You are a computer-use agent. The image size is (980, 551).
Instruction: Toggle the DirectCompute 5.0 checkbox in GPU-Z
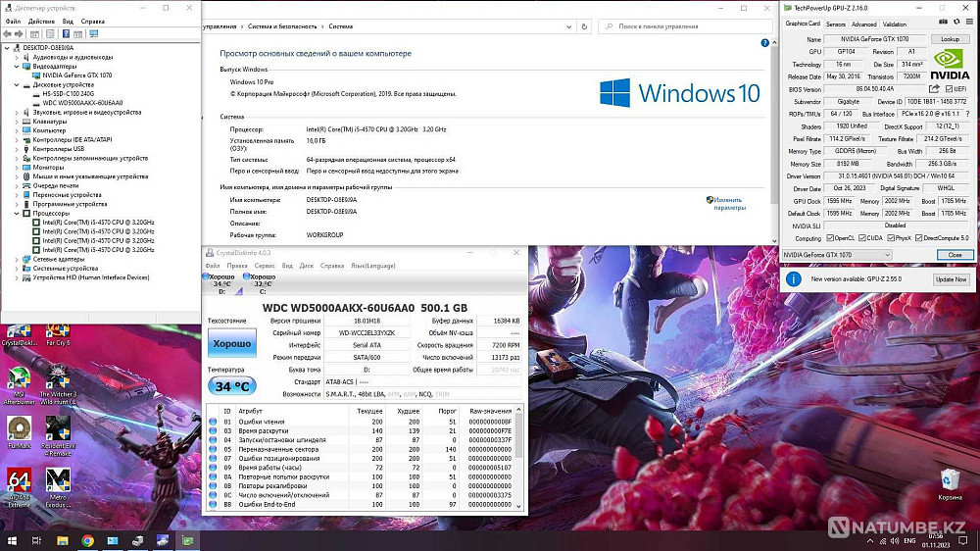click(919, 238)
